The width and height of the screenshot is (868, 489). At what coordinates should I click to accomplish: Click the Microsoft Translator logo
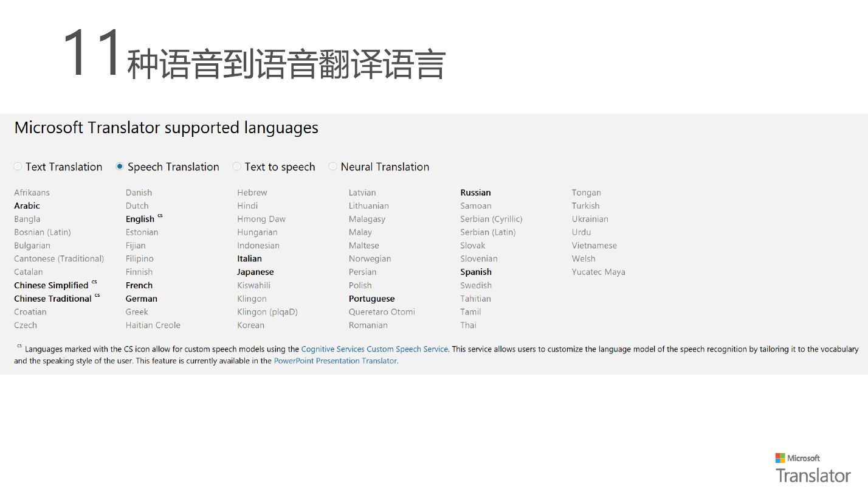pos(813,468)
